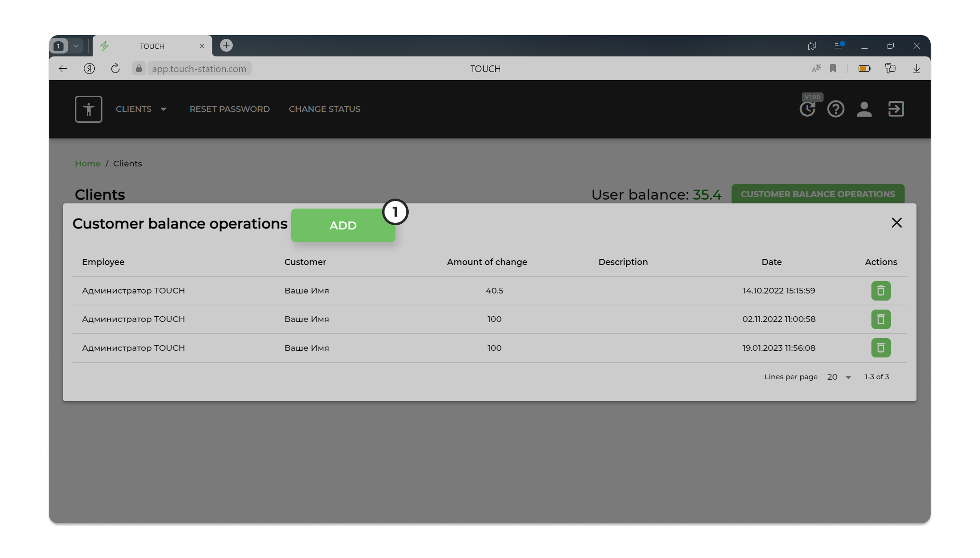
Task: Open the browser extensions icon
Action: click(890, 69)
